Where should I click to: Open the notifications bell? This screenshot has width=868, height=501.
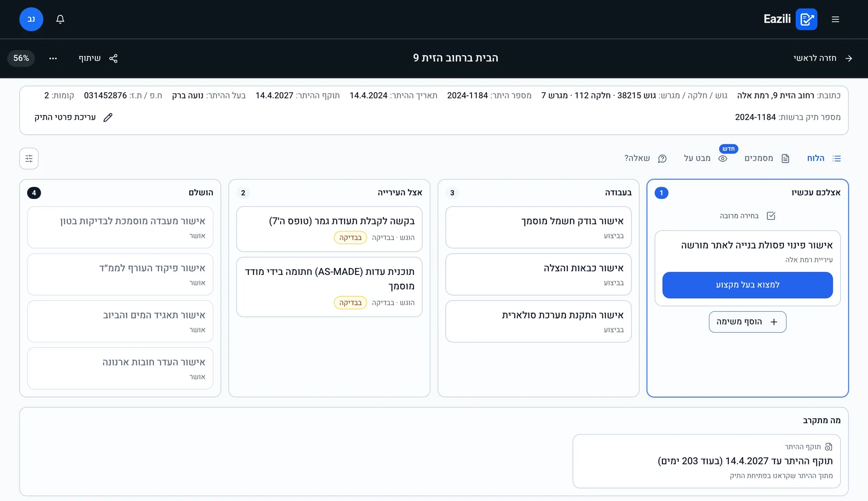[x=60, y=19]
